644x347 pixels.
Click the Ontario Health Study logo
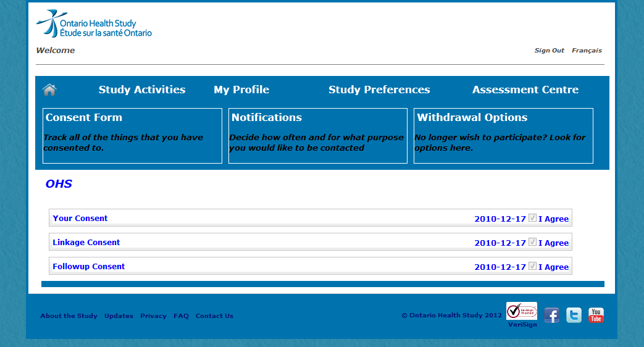[94, 23]
